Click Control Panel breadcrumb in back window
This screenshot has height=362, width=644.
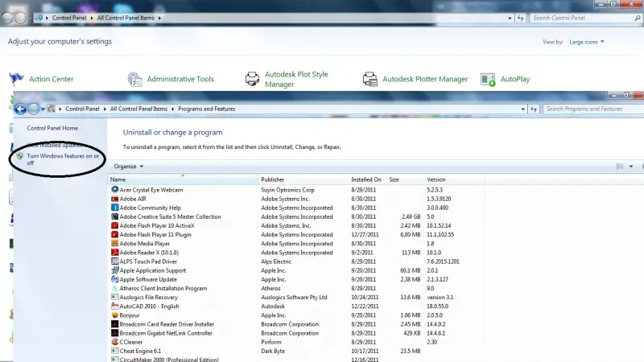click(x=69, y=18)
